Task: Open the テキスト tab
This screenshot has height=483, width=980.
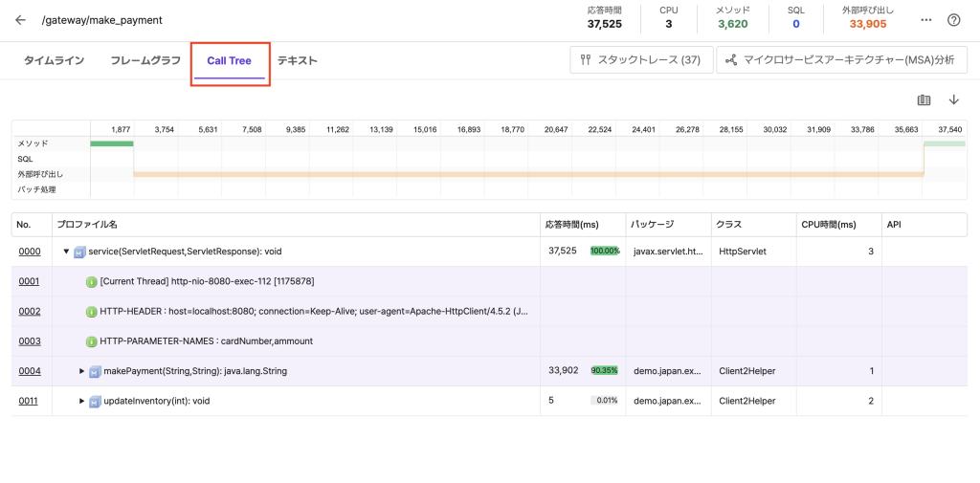Action: pos(297,61)
